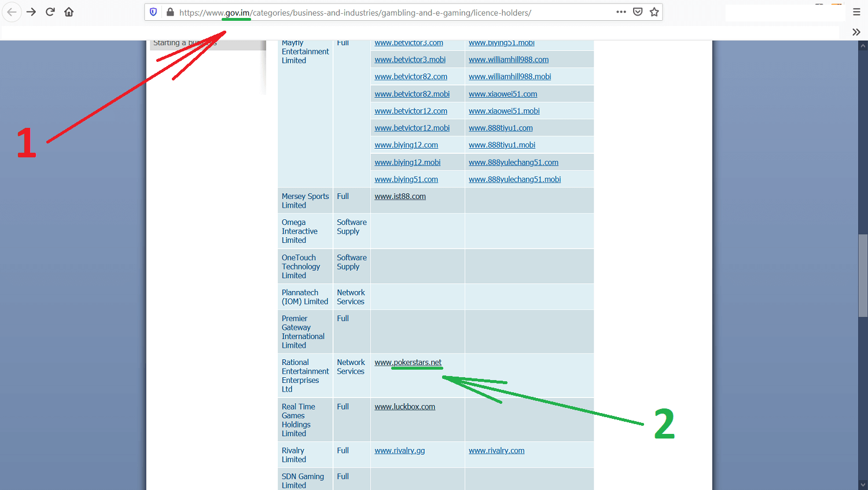Open www.williamhill988.com link

click(x=509, y=60)
